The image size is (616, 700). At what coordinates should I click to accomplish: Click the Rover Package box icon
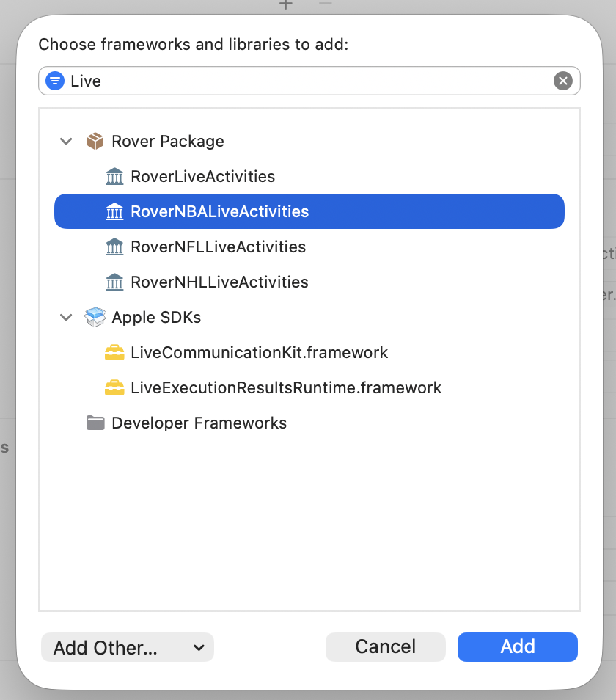94,141
